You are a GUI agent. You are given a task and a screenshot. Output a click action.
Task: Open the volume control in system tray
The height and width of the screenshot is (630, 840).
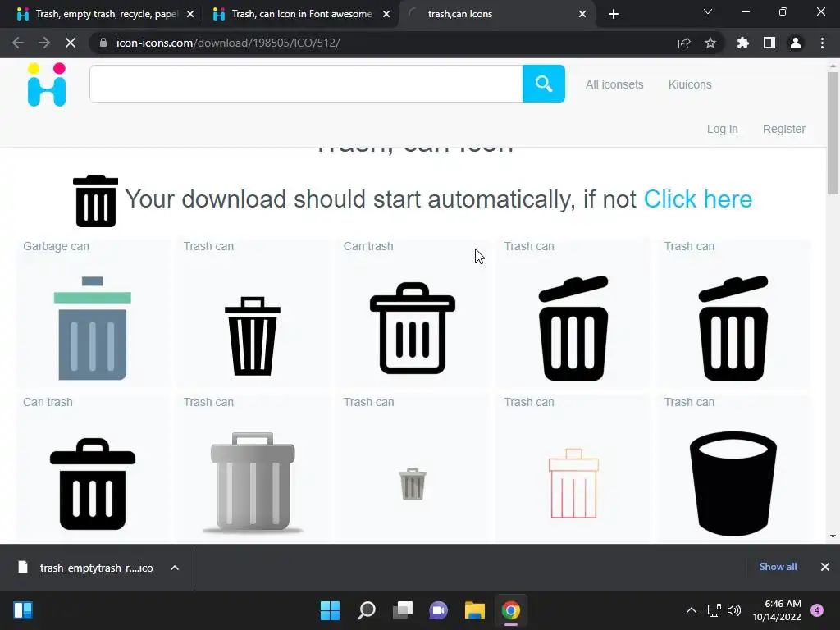click(734, 610)
